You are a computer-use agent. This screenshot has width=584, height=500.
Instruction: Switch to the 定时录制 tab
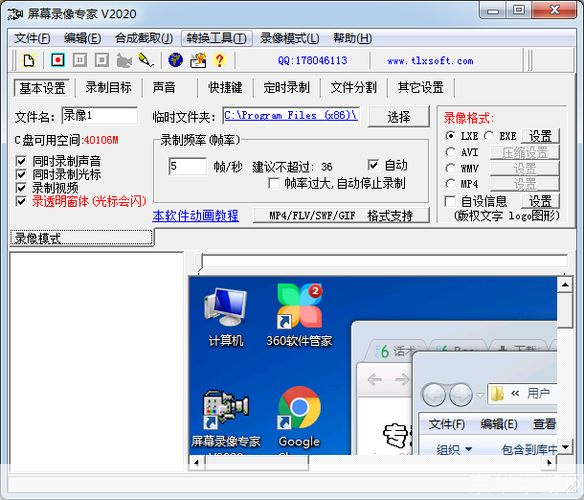tap(286, 88)
